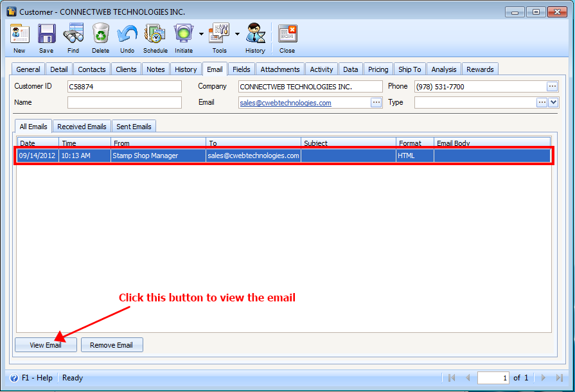Select the All Emails sub-tab

(33, 126)
